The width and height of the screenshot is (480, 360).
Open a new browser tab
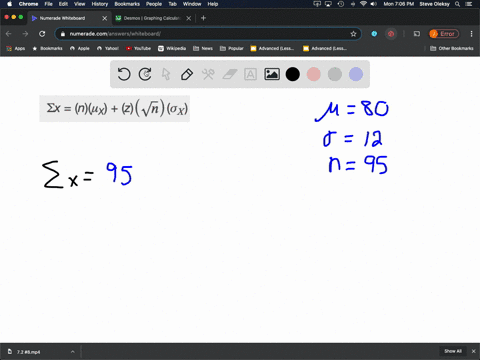pyautogui.click(x=203, y=18)
